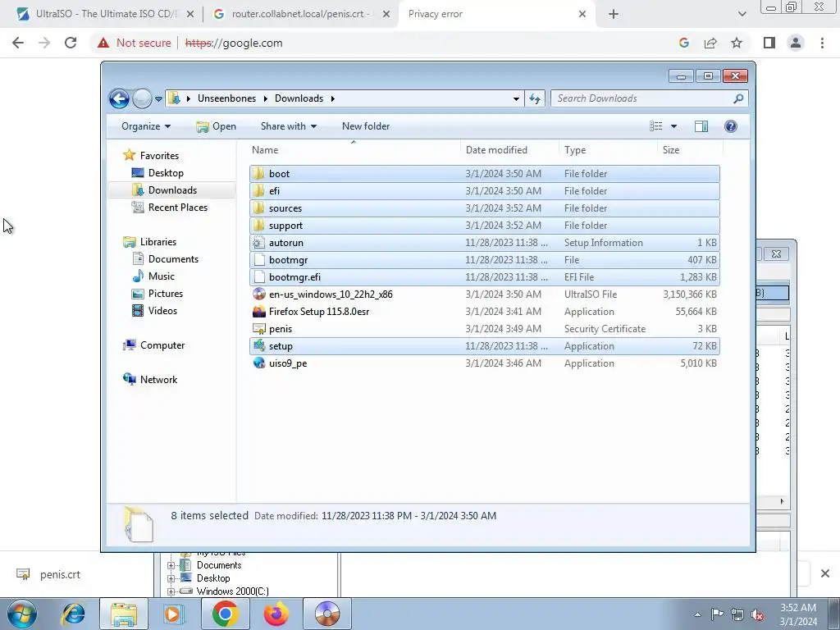Launch Firefox from taskbar
The height and width of the screenshot is (630, 840).
pyautogui.click(x=276, y=614)
